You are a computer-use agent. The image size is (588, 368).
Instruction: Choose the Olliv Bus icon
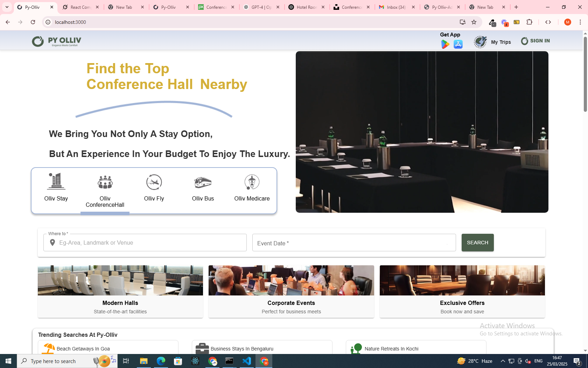coord(203,182)
